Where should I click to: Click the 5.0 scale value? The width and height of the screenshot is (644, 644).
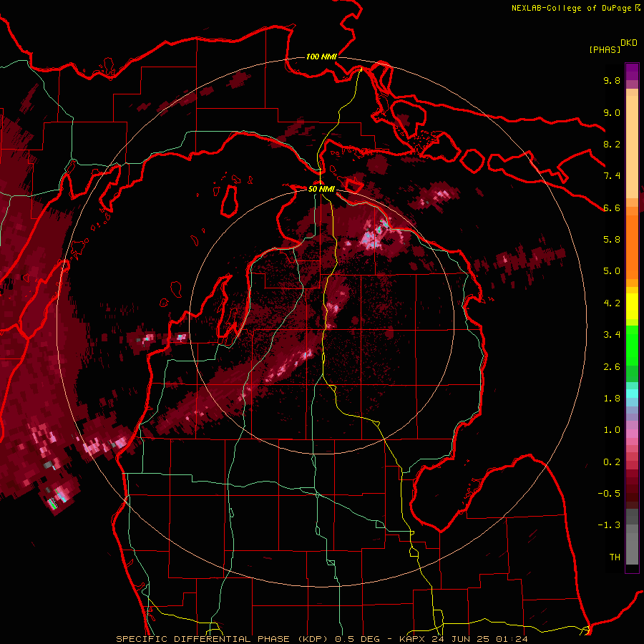tap(612, 271)
